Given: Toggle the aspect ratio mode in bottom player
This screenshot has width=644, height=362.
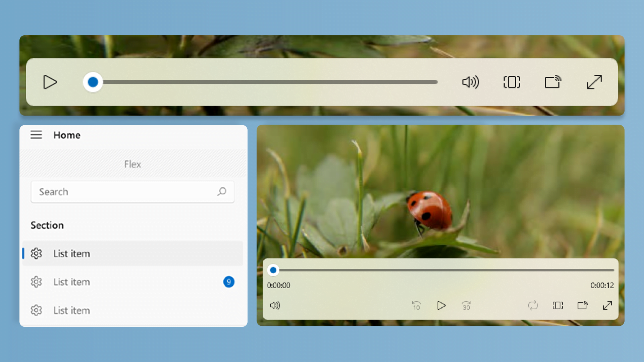Looking at the screenshot, I should (x=558, y=305).
